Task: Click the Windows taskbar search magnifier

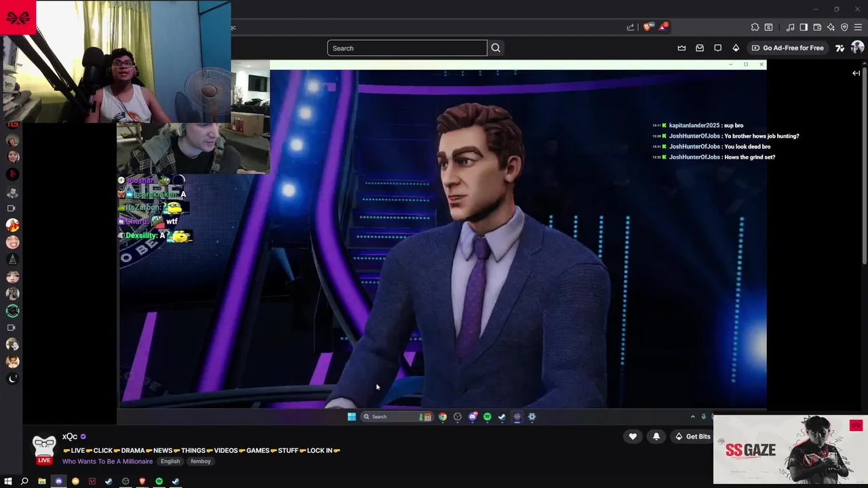Action: pyautogui.click(x=24, y=481)
